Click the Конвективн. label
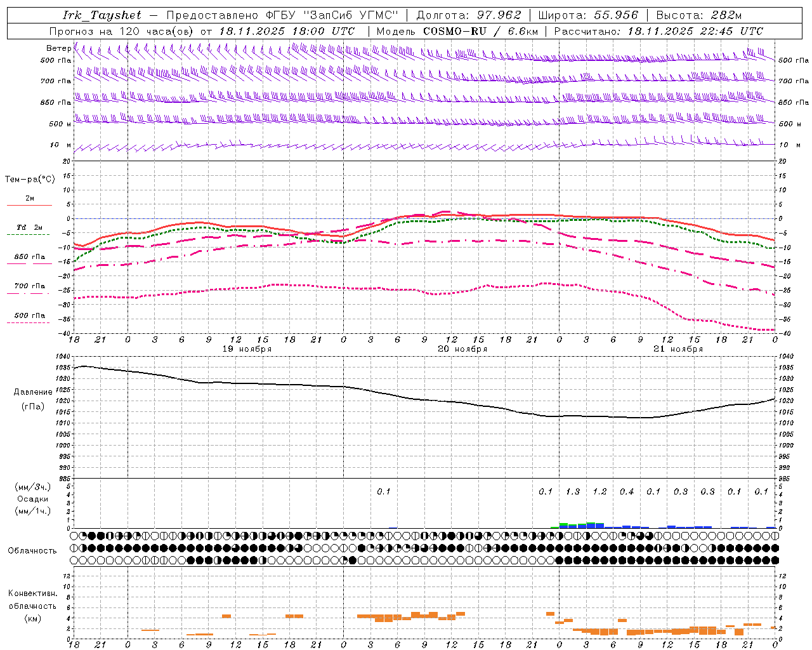Screen dimensions: 812x650 pos(32,594)
